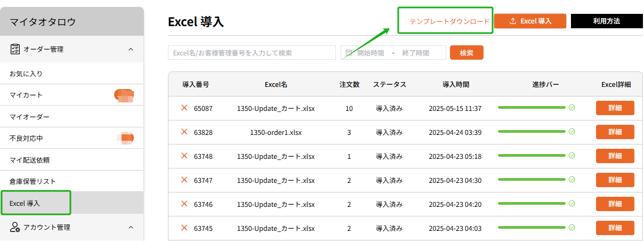The height and width of the screenshot is (241, 644).
Task: Click the completed check icon for row 63747
Action: [x=572, y=180]
